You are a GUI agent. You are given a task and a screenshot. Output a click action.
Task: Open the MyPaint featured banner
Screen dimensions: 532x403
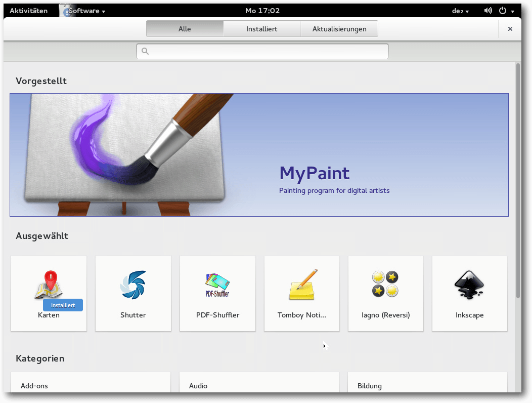(259, 155)
